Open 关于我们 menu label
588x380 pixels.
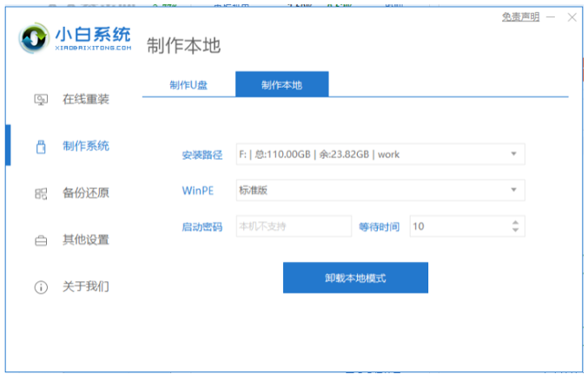point(86,286)
